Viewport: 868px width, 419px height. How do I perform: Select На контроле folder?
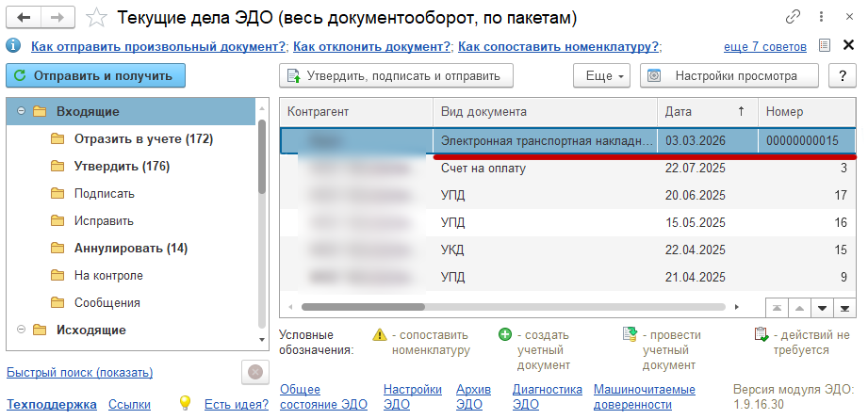pos(108,275)
